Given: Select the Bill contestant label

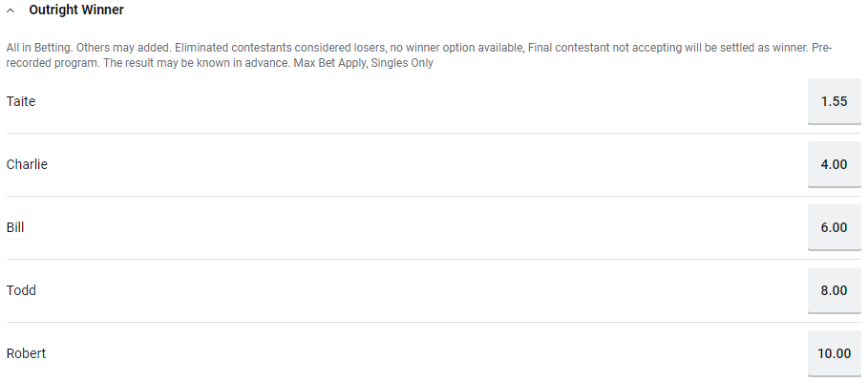Looking at the screenshot, I should coord(15,227).
